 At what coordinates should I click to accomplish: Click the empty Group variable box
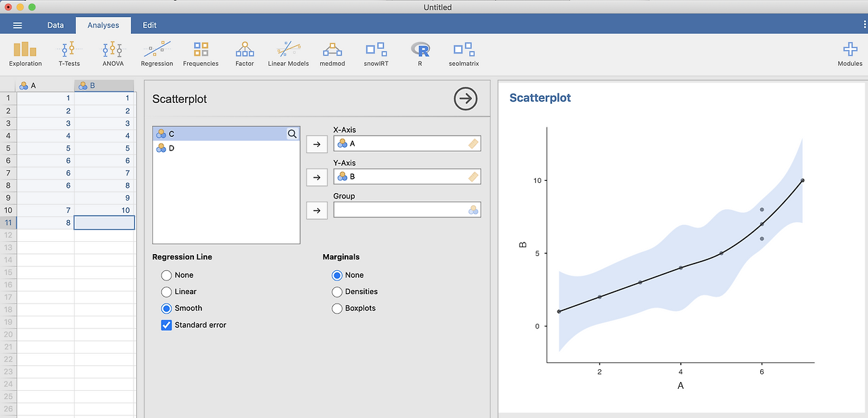pos(407,210)
